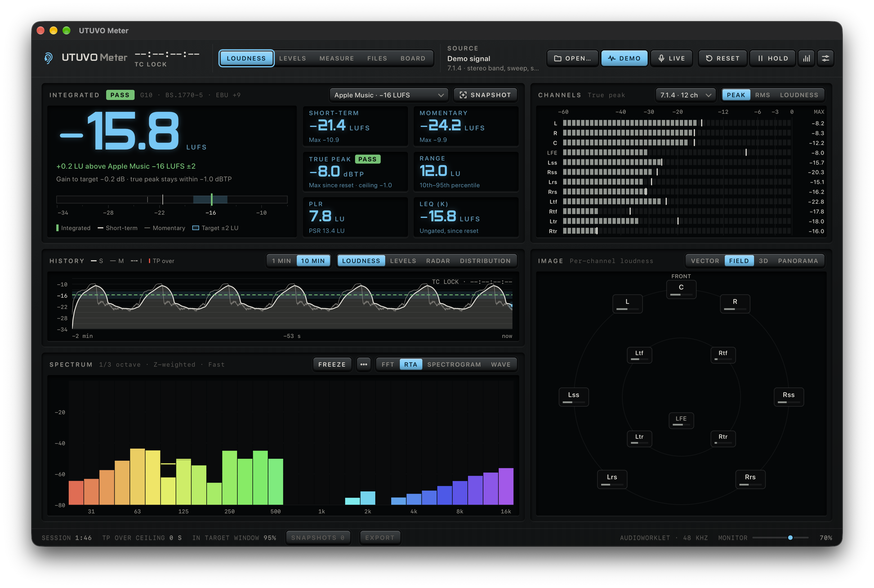Open the Apple Music −16 LUFS target dropdown

click(389, 95)
